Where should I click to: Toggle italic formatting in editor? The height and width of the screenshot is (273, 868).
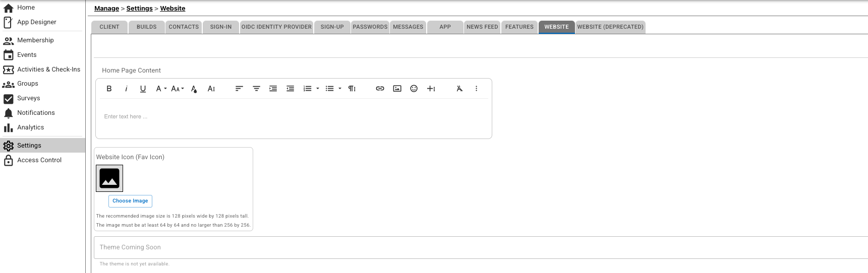(126, 89)
